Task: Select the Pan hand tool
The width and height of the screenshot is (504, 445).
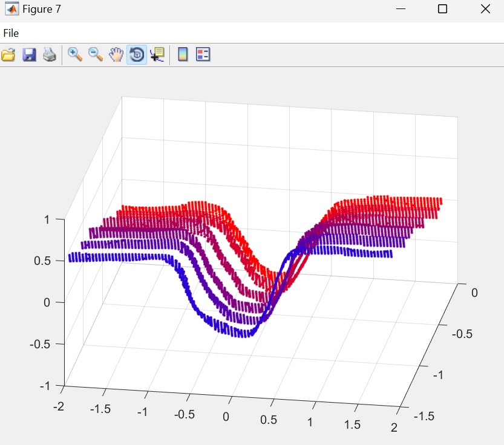Action: click(116, 55)
